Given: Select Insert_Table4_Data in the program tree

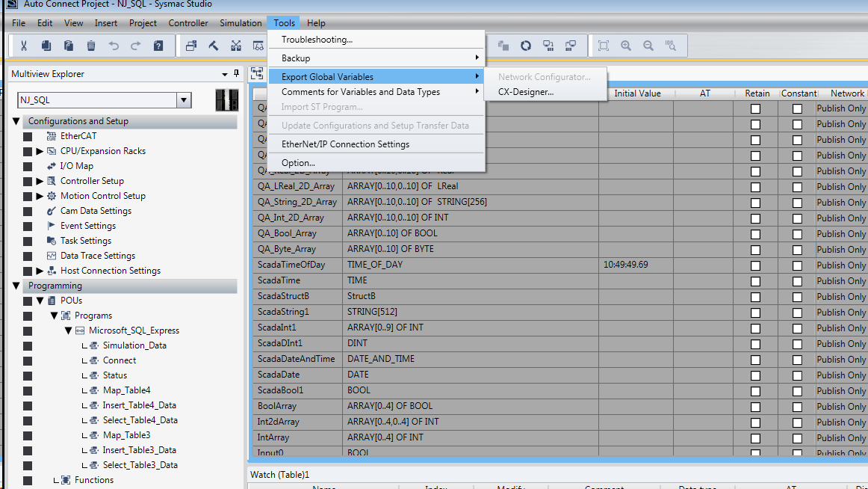Looking at the screenshot, I should point(139,405).
